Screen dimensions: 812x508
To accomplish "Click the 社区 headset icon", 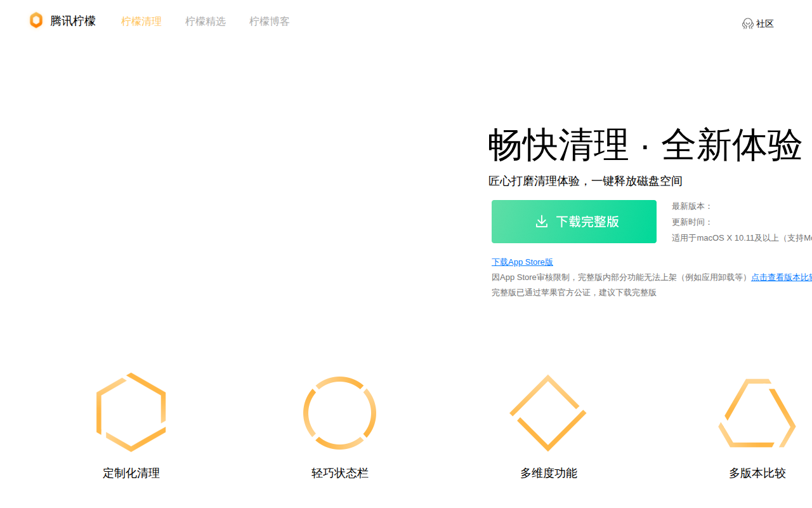I will pos(748,23).
